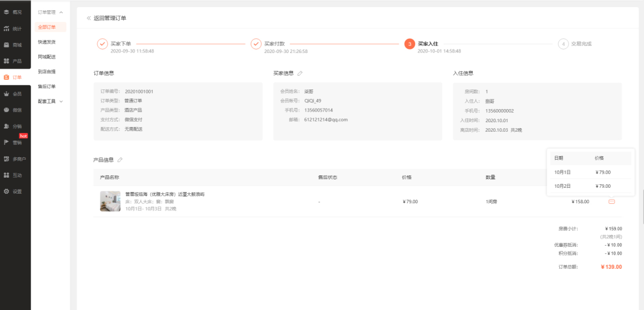Click the 营销 marketing item with hot badge
644x310 pixels.
[x=13, y=142]
